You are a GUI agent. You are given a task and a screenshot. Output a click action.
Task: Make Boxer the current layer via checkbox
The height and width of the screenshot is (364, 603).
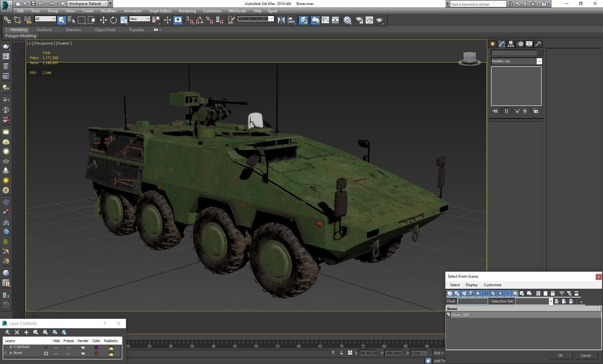click(x=46, y=353)
